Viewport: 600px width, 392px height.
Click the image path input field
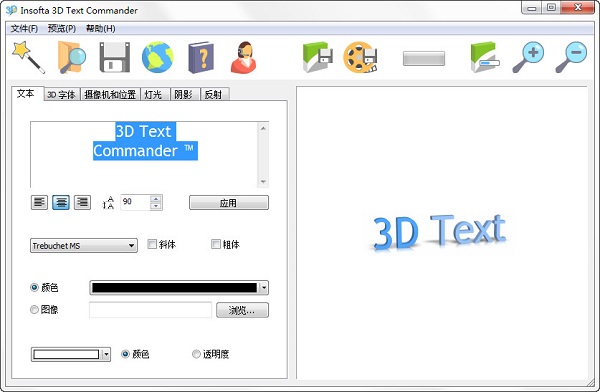[150, 310]
